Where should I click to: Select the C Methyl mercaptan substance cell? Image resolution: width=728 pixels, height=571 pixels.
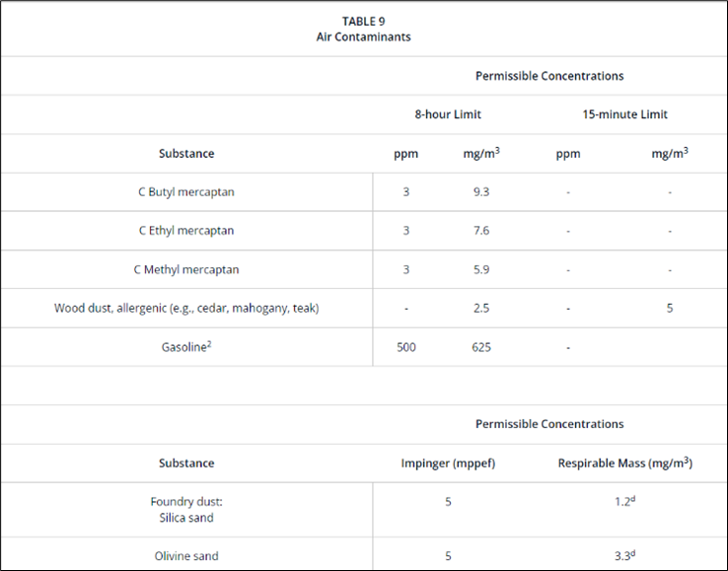click(x=186, y=269)
